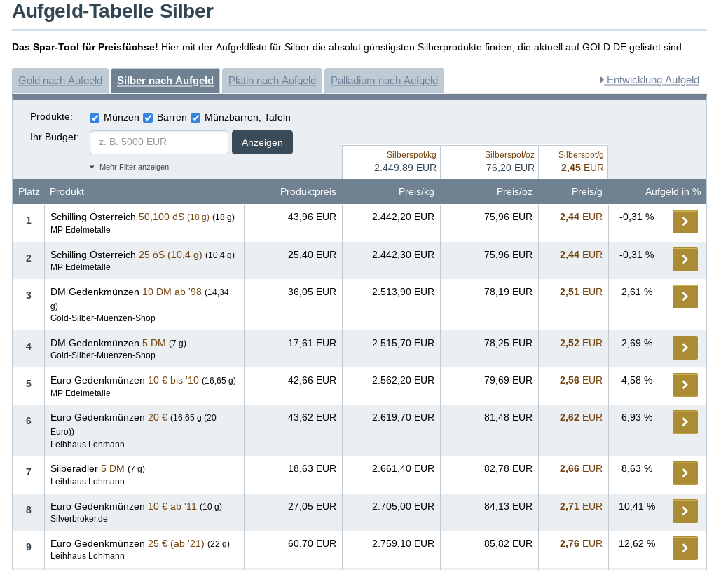
Task: Uncheck the Barren checkbox
Action: tap(148, 118)
